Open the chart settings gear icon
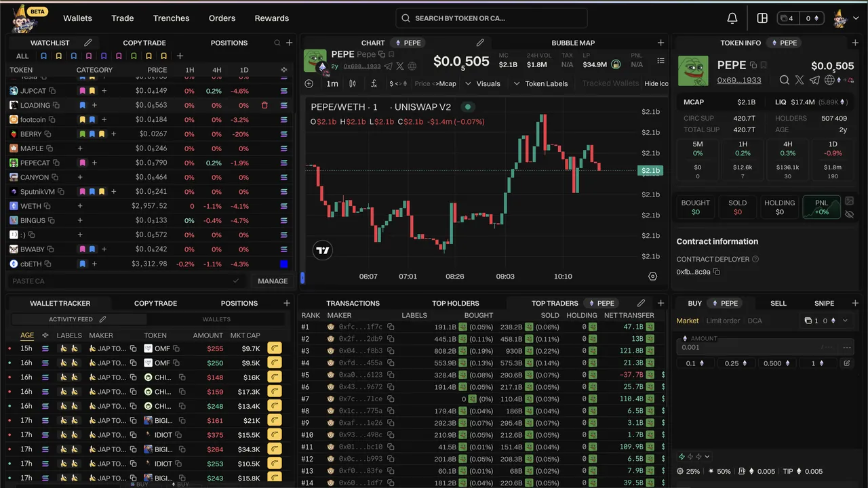Viewport: 868px width, 488px height. pyautogui.click(x=653, y=277)
